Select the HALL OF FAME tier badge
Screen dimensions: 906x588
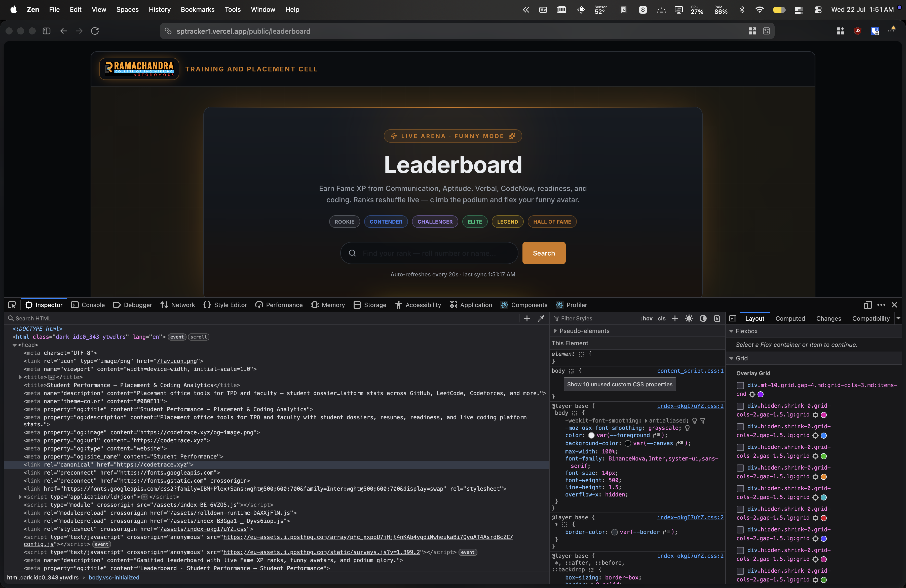click(552, 222)
